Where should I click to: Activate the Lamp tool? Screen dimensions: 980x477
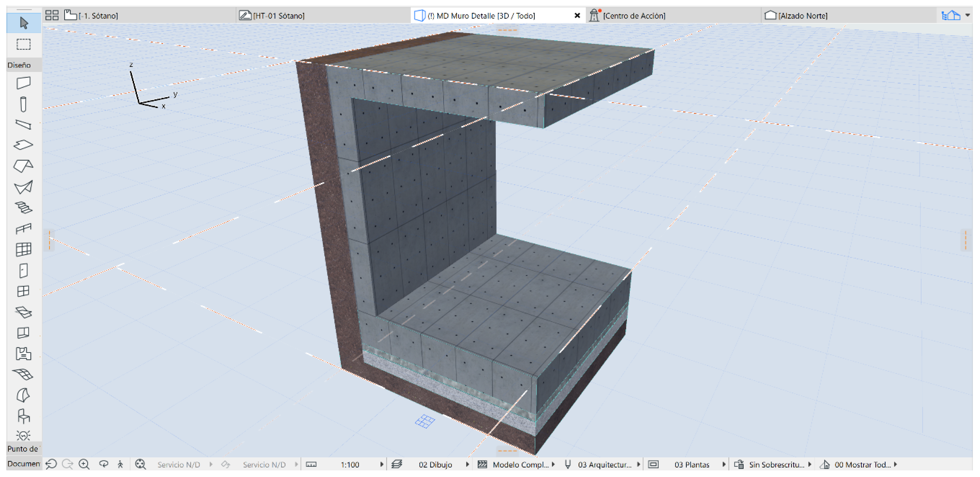coord(24,435)
